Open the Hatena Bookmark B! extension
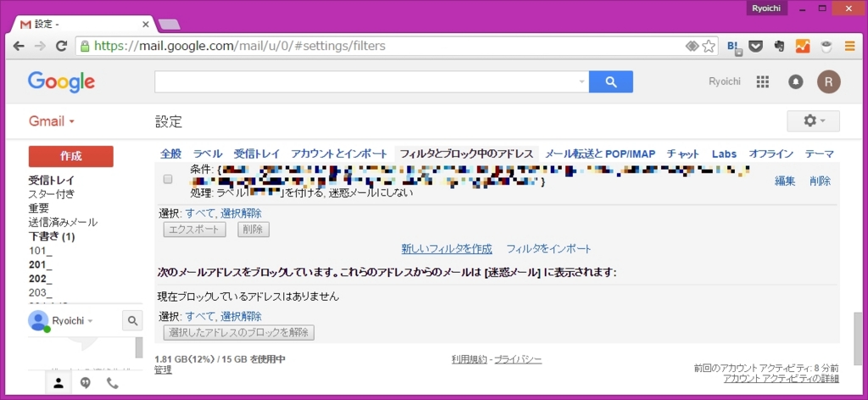The image size is (868, 400). pyautogui.click(x=734, y=47)
